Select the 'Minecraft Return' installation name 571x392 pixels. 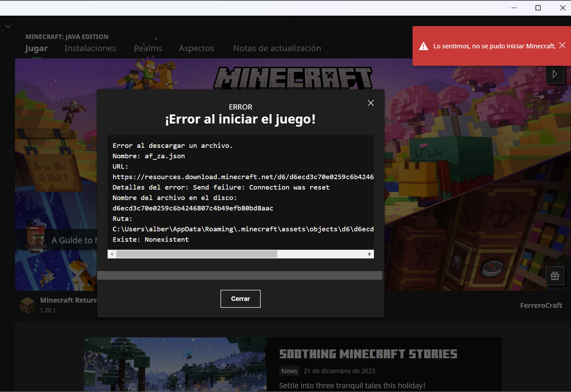pyautogui.click(x=68, y=300)
